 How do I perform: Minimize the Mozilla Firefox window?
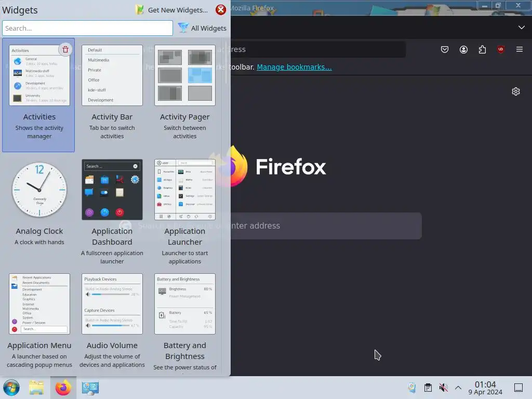[485, 5]
